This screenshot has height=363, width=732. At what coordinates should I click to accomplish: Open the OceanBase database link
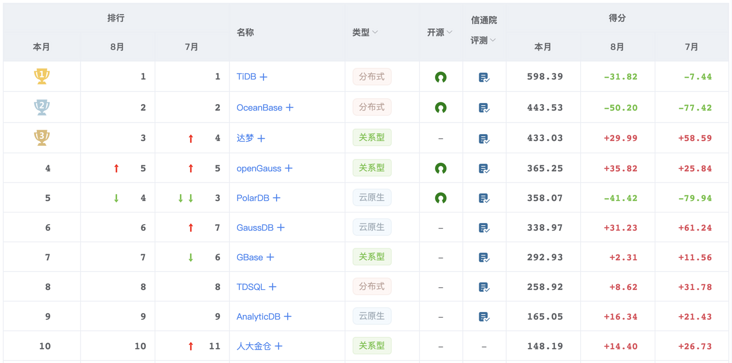pos(260,107)
